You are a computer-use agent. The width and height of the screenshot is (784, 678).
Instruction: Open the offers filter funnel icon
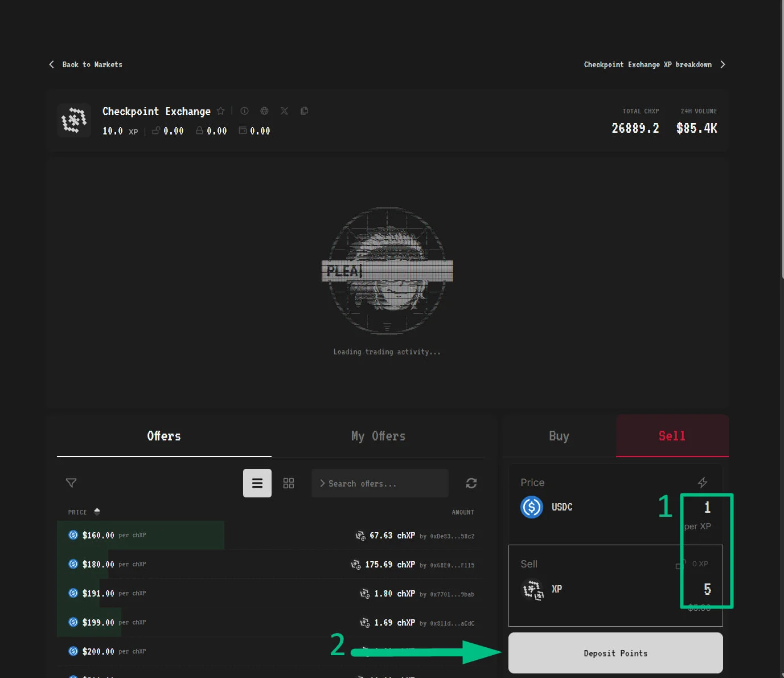pyautogui.click(x=71, y=483)
